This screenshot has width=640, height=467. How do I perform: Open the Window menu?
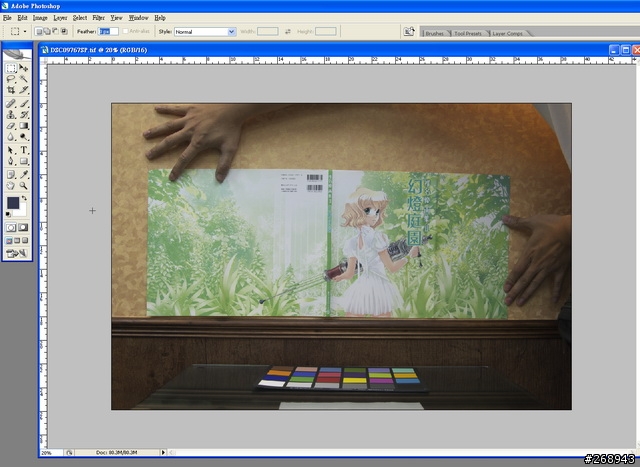[x=138, y=18]
